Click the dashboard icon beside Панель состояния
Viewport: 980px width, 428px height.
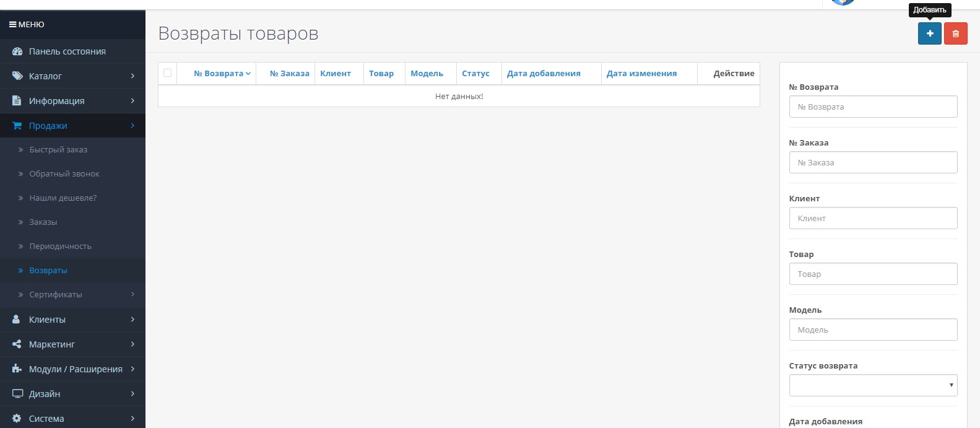[x=17, y=51]
